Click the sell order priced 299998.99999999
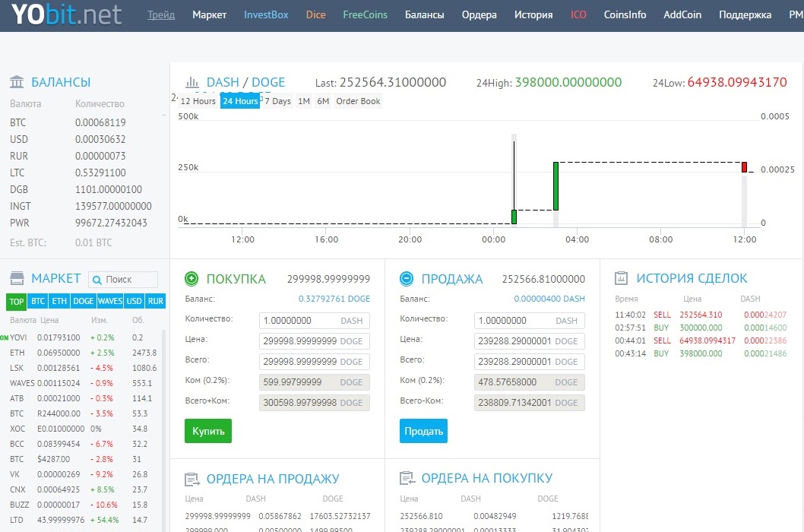Screen dimensions: 804x532 click(x=277, y=516)
